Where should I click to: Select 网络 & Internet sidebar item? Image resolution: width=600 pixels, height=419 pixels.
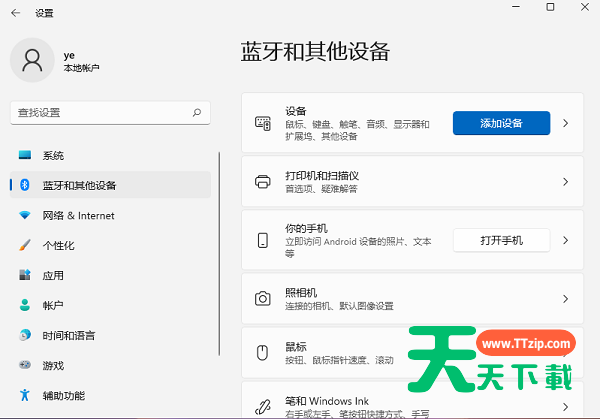[x=78, y=216]
